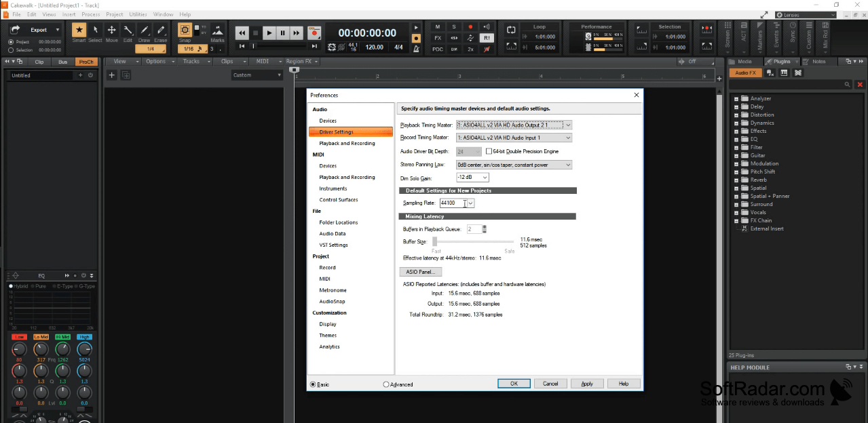
Task: Switch to the Notes tab
Action: pos(818,62)
